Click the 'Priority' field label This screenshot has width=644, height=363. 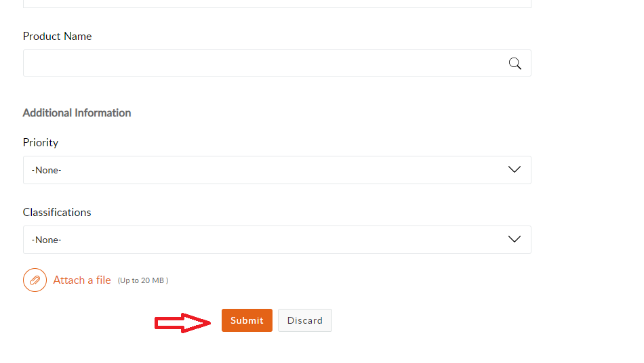(x=40, y=143)
